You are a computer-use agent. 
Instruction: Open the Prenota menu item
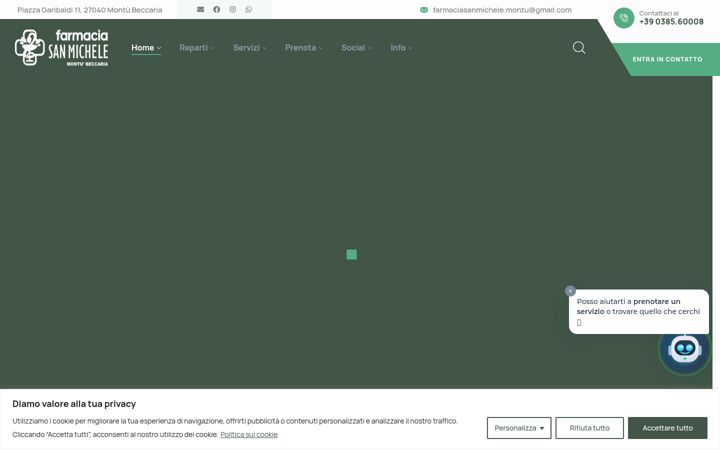coord(304,47)
